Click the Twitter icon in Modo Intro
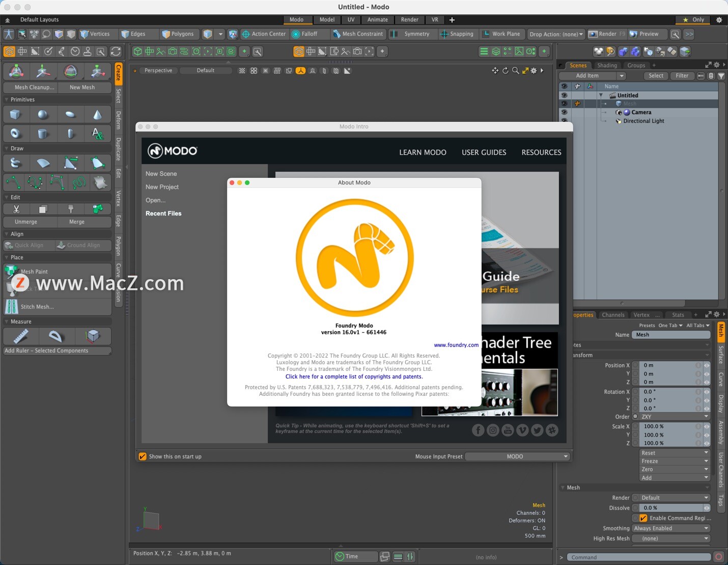 [537, 430]
